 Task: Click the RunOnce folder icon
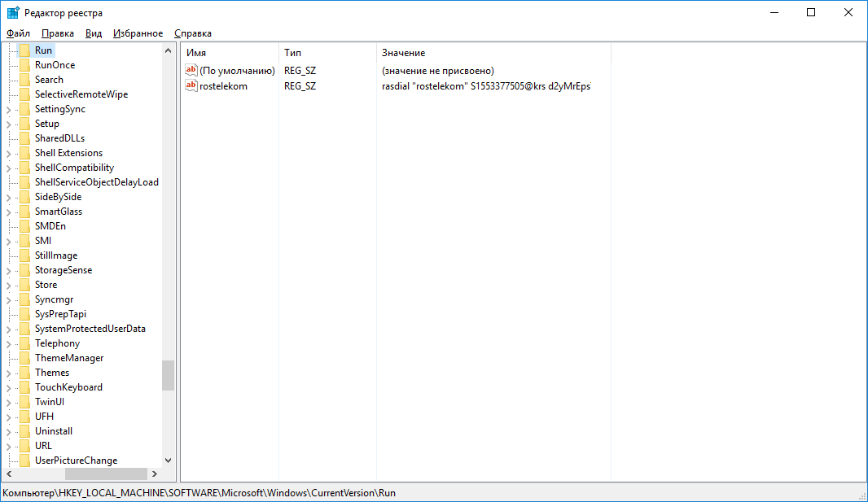tap(25, 65)
